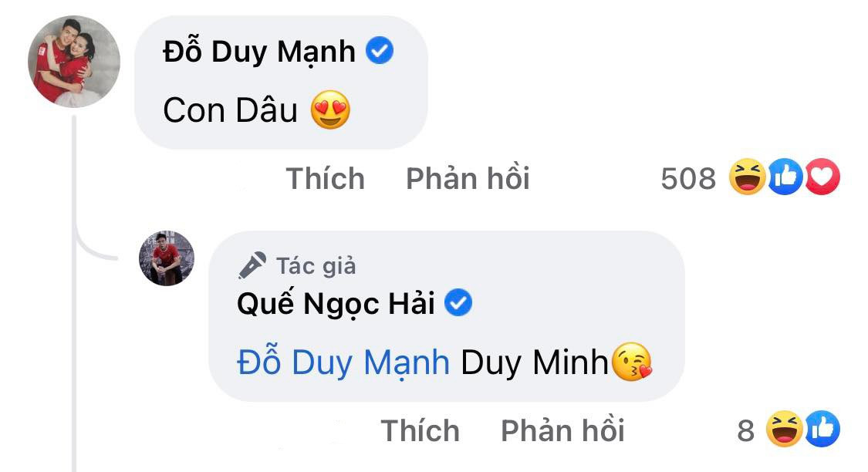Click the Tác giả author label
The image size is (868, 472).
[x=316, y=266]
